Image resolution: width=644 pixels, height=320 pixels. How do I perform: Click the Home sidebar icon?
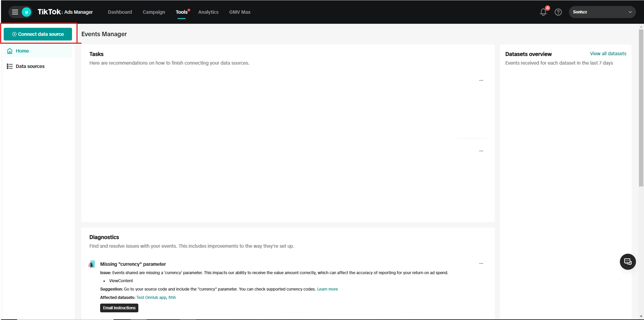(10, 51)
